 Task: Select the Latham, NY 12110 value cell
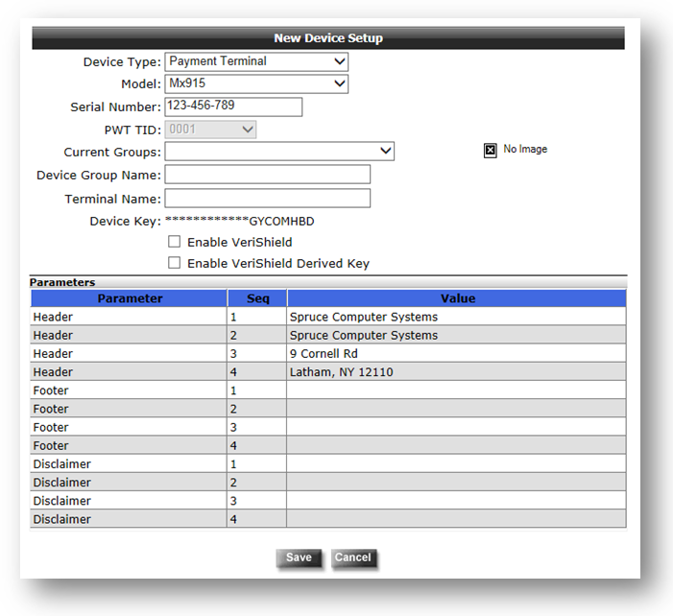point(456,372)
